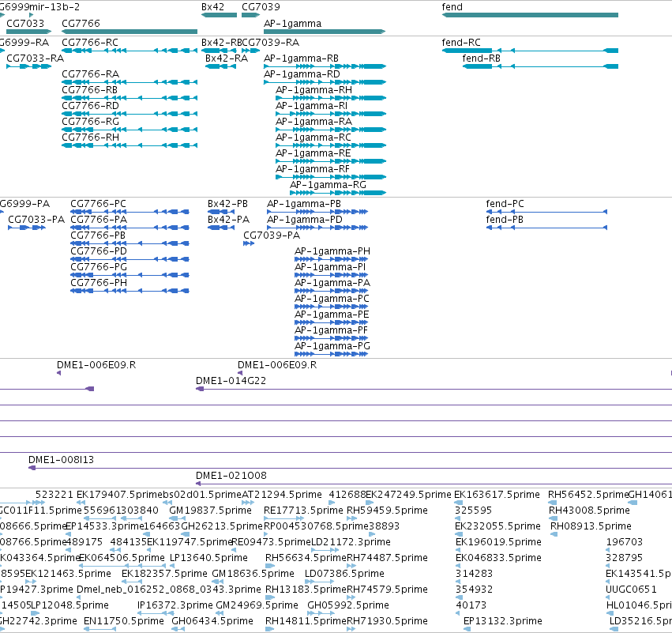Select transcript CG7766-RG

click(91, 122)
